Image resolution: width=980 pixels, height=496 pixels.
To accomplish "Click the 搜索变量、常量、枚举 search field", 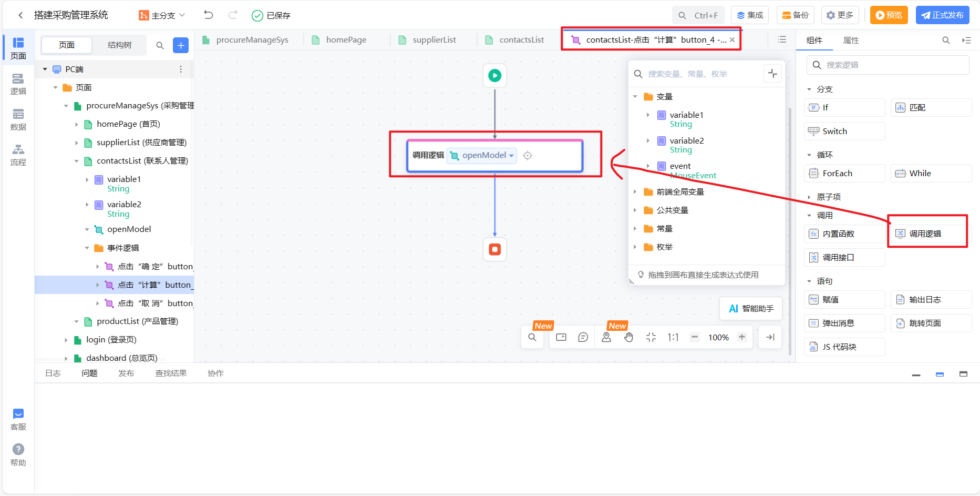I will 696,74.
